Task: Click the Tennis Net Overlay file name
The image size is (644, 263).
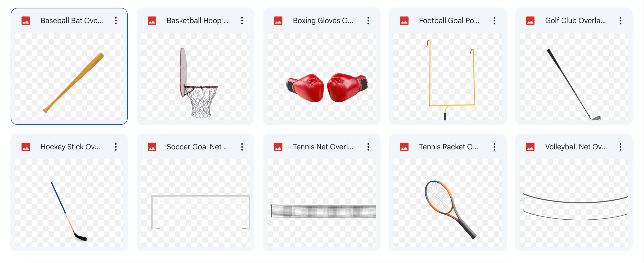Action: click(323, 147)
